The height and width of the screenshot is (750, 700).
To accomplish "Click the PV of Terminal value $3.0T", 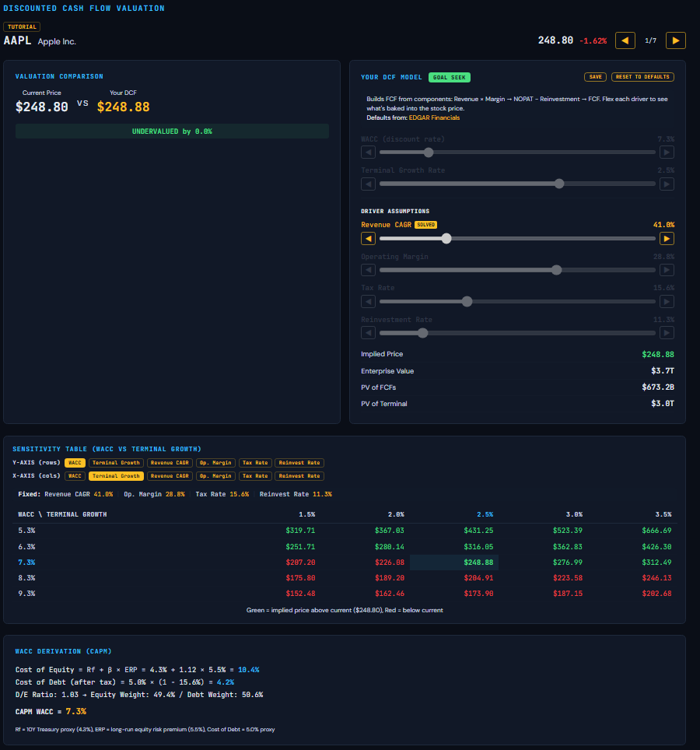I will (x=663, y=404).
